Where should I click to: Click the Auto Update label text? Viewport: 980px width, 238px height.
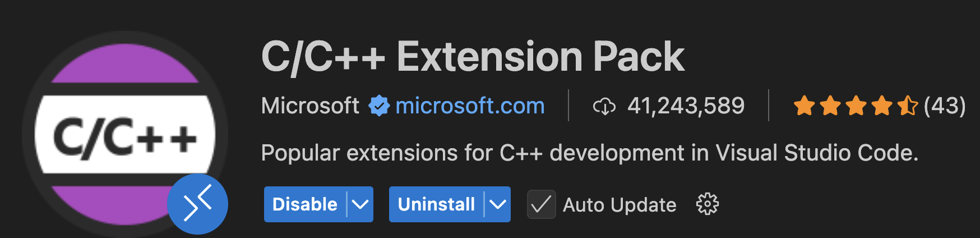[620, 205]
